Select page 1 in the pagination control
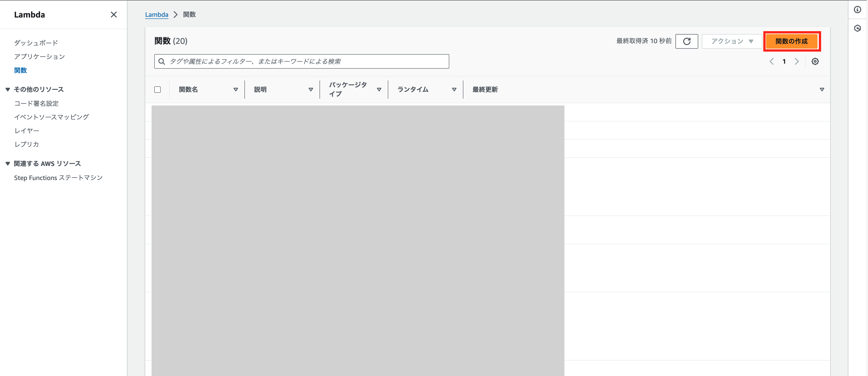 pos(784,61)
